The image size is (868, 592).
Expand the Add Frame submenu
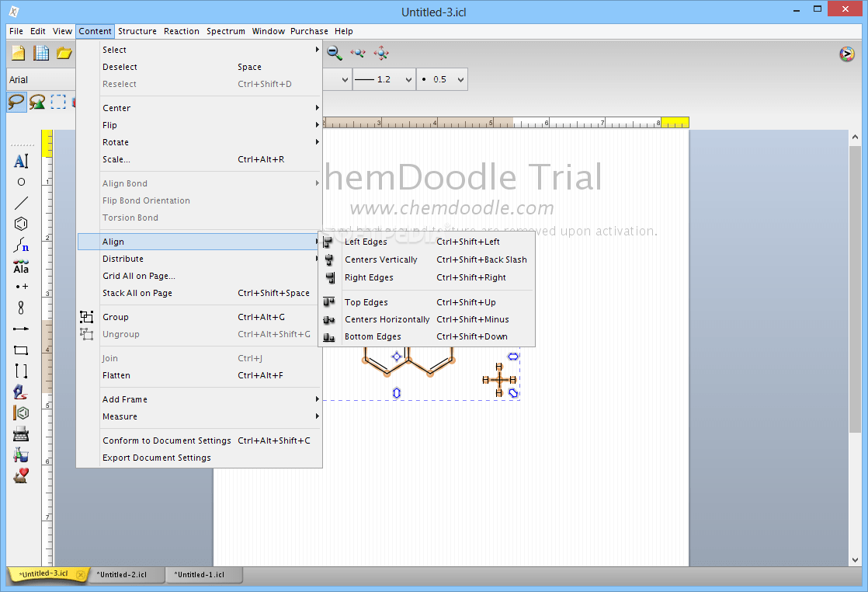point(200,399)
